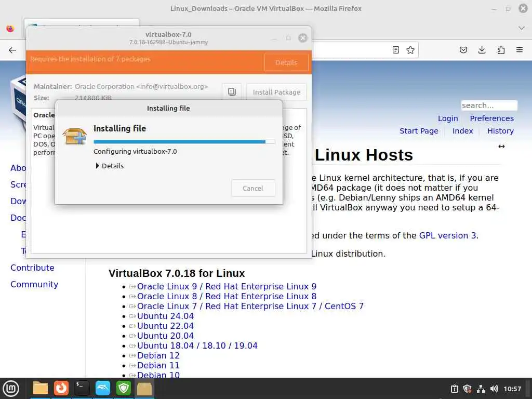Click 'VirtualBox 7.0.18 for Linux' heading
Image resolution: width=532 pixels, height=399 pixels.
coord(177,273)
